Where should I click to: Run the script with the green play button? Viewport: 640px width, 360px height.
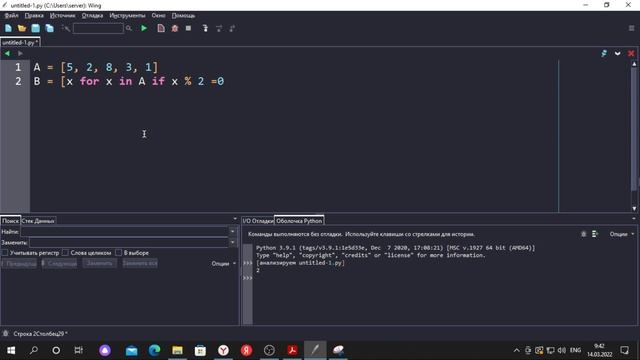144,28
